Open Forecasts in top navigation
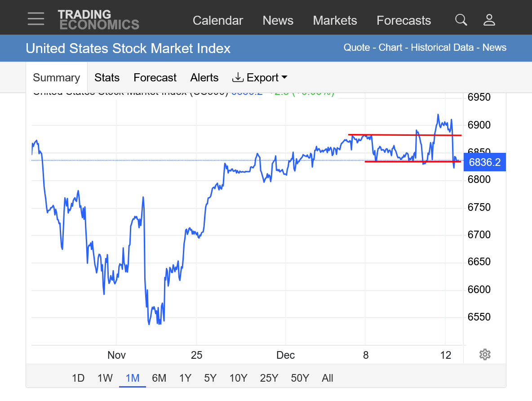Viewport: 532px width, 401px height. (x=403, y=21)
